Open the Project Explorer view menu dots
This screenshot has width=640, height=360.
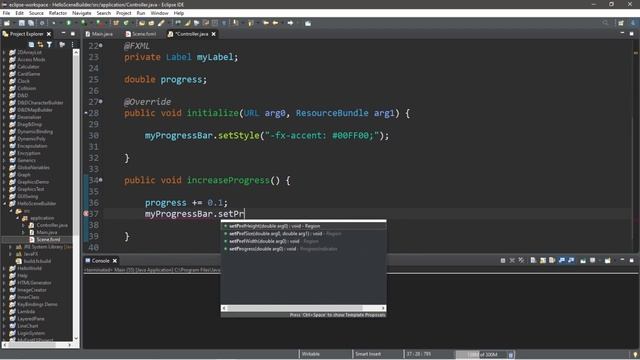click(x=73, y=44)
